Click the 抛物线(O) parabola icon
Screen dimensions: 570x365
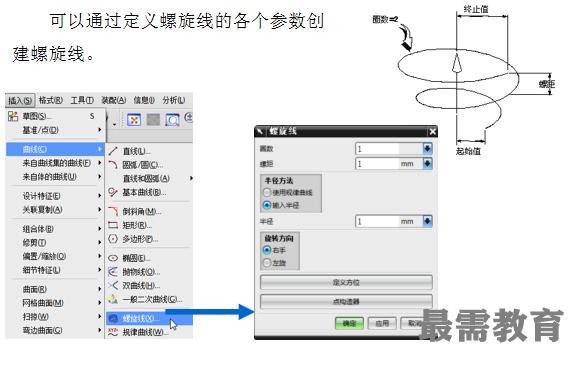(x=113, y=272)
